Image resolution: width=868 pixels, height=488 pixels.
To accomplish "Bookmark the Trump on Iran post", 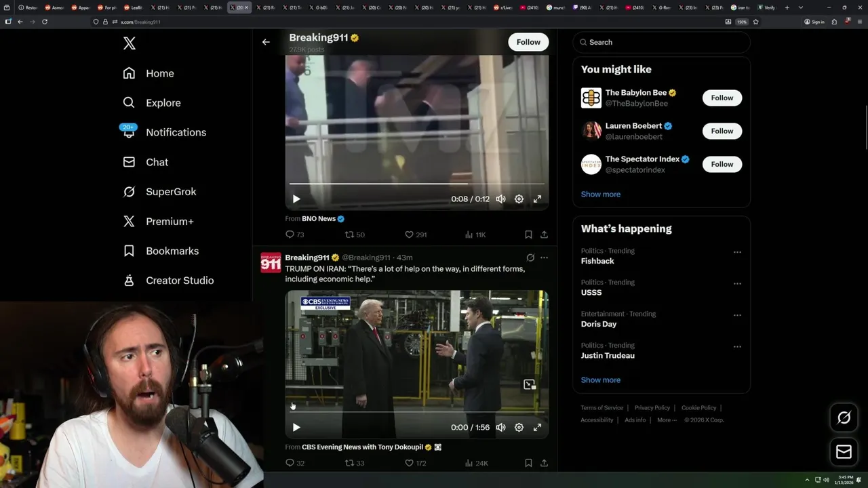I will [x=528, y=463].
